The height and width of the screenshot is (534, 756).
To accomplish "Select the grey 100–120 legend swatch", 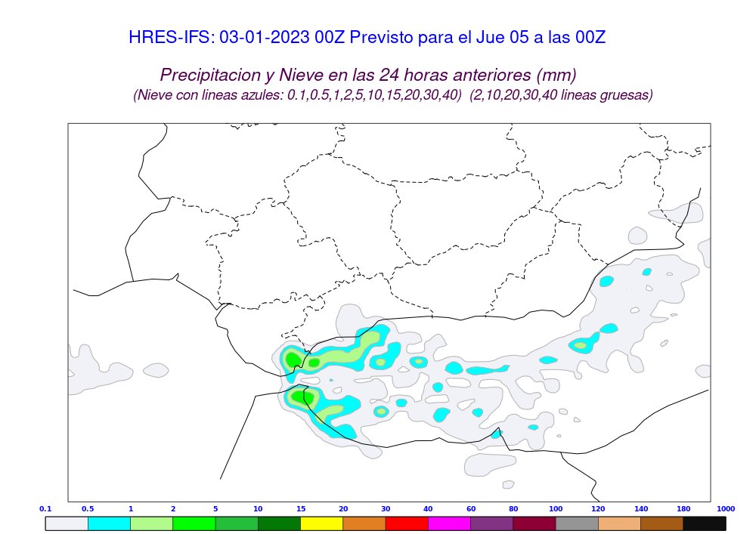I will coord(577,524).
